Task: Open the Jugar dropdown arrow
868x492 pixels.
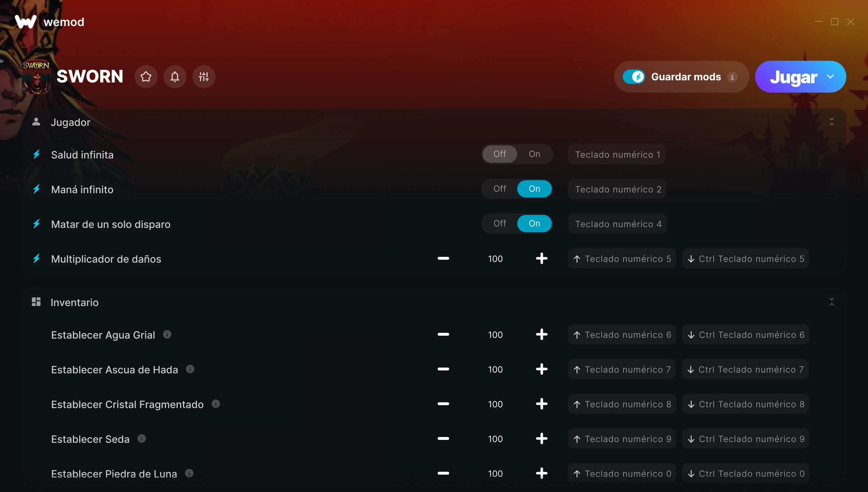Action: (831, 77)
